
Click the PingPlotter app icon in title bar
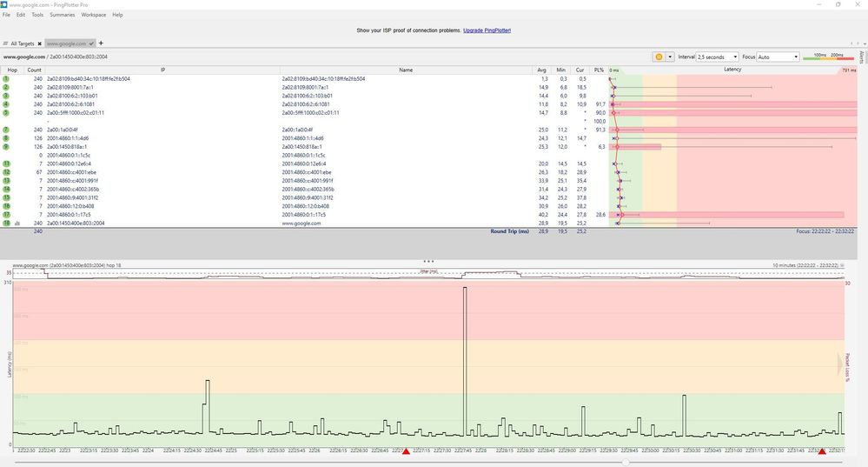point(3,4)
